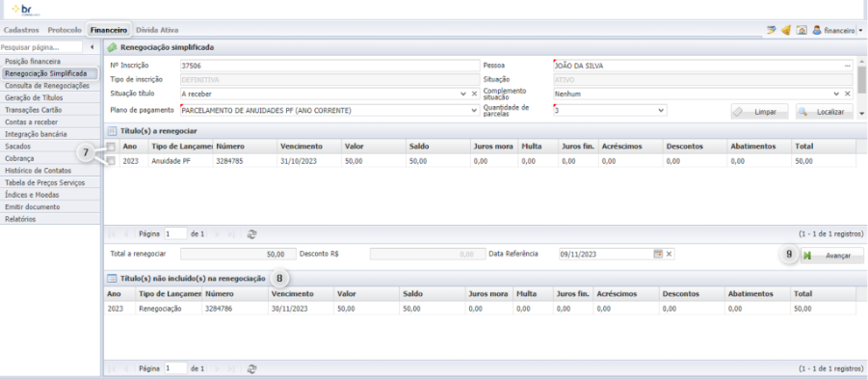
Task: Open the notes pencil icon in top toolbar
Action: 771,31
